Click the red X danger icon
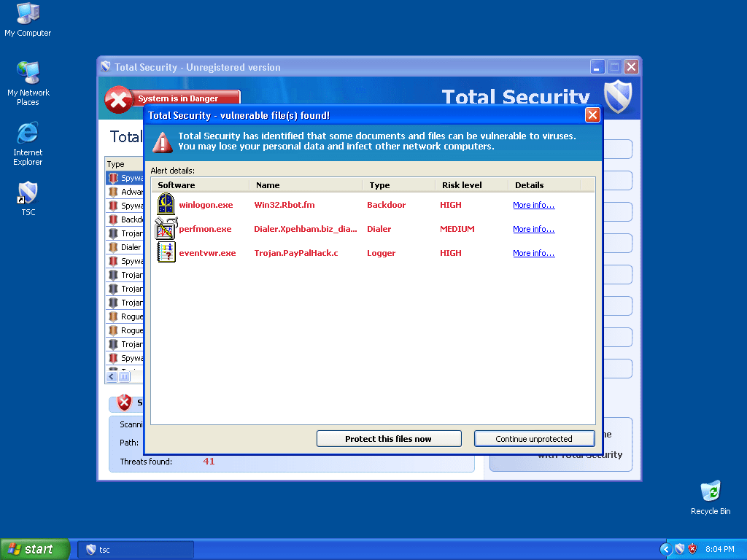747x560 pixels. (x=117, y=99)
